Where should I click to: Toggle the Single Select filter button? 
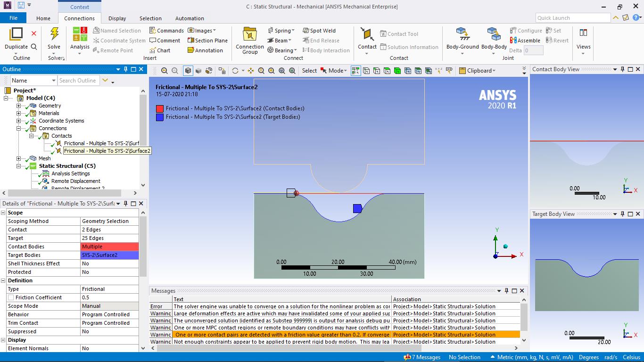356,71
